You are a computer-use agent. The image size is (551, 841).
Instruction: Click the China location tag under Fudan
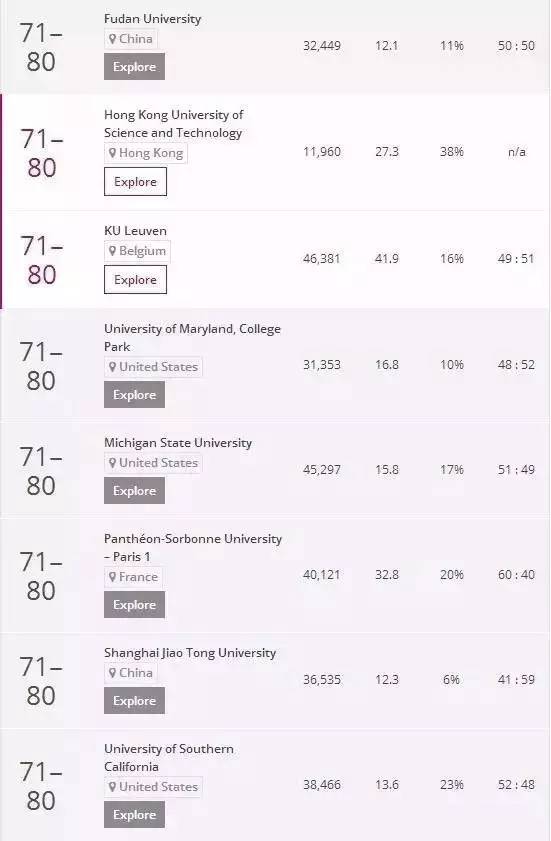pyautogui.click(x=130, y=39)
